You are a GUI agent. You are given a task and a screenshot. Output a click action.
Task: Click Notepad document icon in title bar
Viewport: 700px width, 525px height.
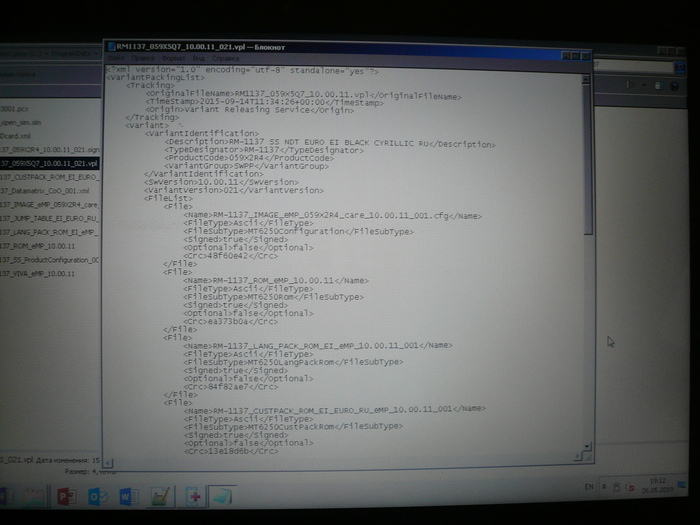(x=112, y=46)
